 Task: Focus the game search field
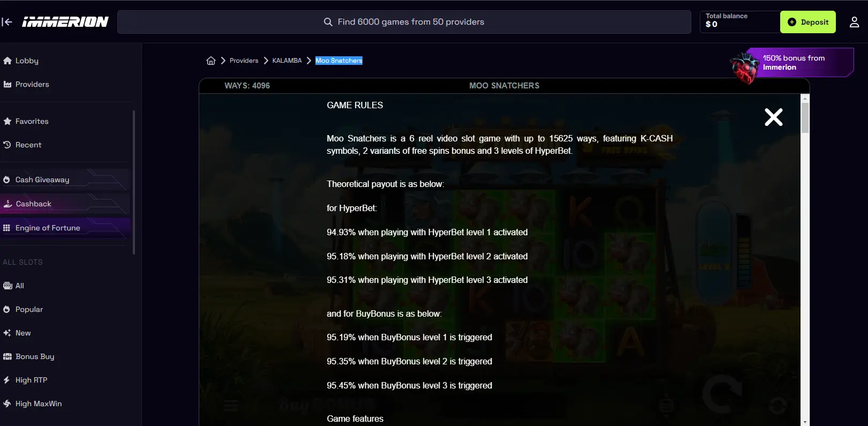(404, 22)
